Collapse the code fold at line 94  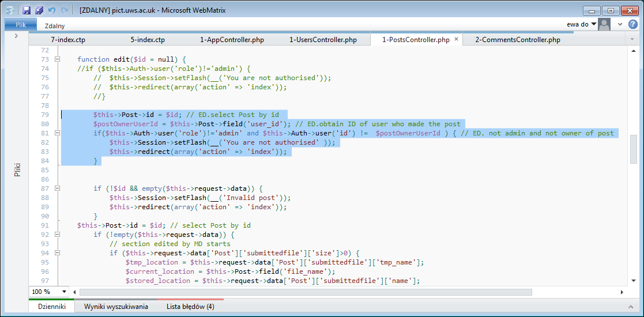click(58, 253)
